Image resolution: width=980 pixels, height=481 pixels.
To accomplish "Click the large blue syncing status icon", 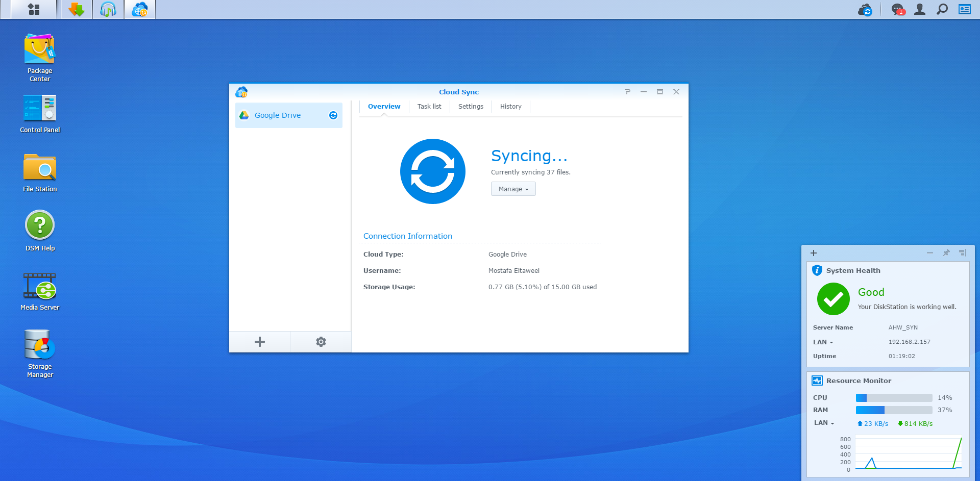I will (x=433, y=171).
